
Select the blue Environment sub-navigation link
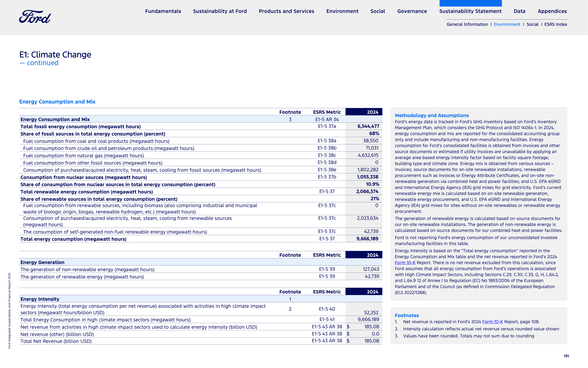pos(507,24)
